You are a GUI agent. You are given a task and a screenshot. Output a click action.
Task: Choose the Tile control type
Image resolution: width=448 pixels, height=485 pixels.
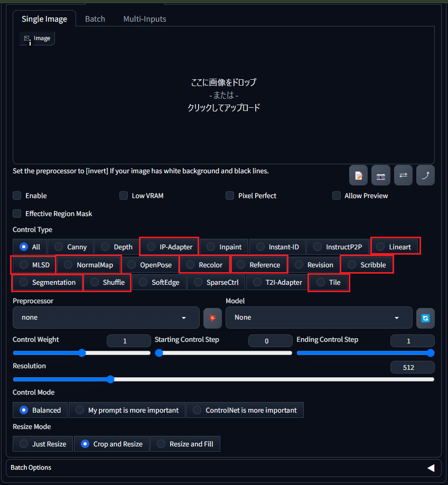tap(329, 283)
